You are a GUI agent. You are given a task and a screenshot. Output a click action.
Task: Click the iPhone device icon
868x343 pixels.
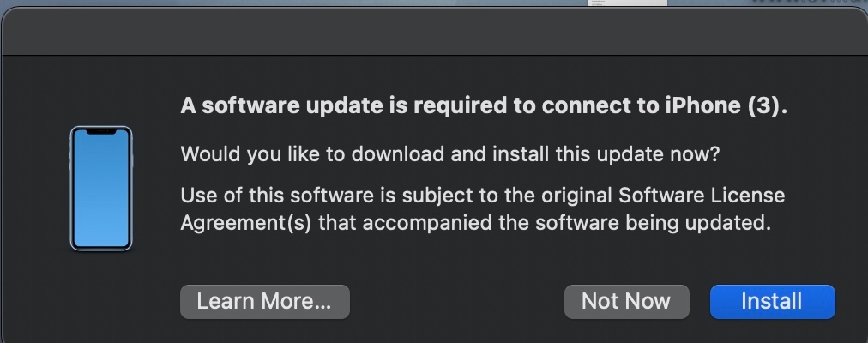click(x=101, y=189)
